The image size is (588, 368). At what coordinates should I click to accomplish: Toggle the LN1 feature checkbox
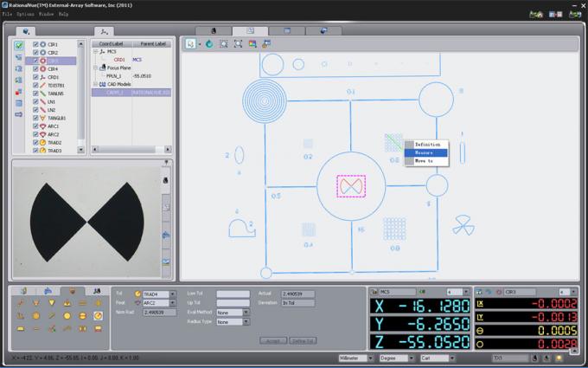click(x=35, y=102)
